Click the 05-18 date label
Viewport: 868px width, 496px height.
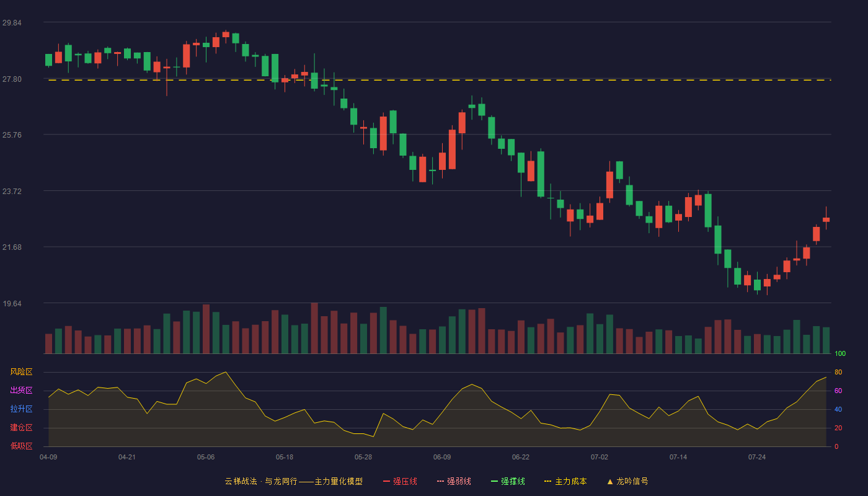point(285,457)
